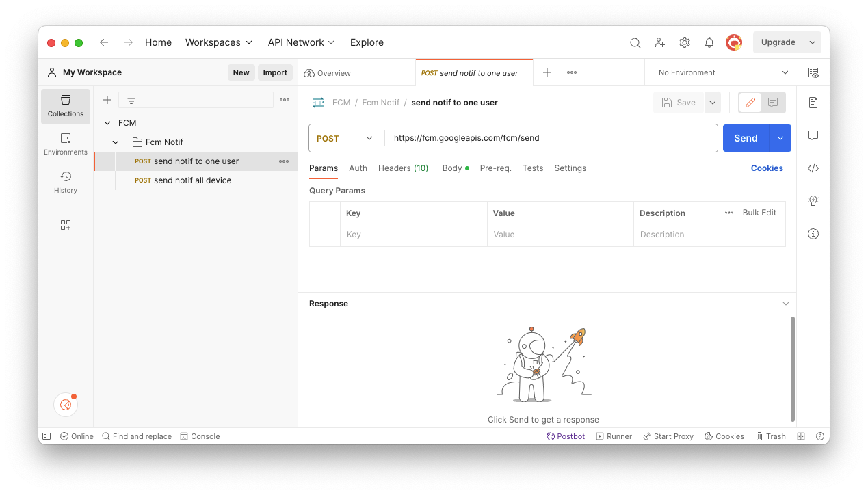
Task: Open the related requests lightbulb icon
Action: coord(813,201)
